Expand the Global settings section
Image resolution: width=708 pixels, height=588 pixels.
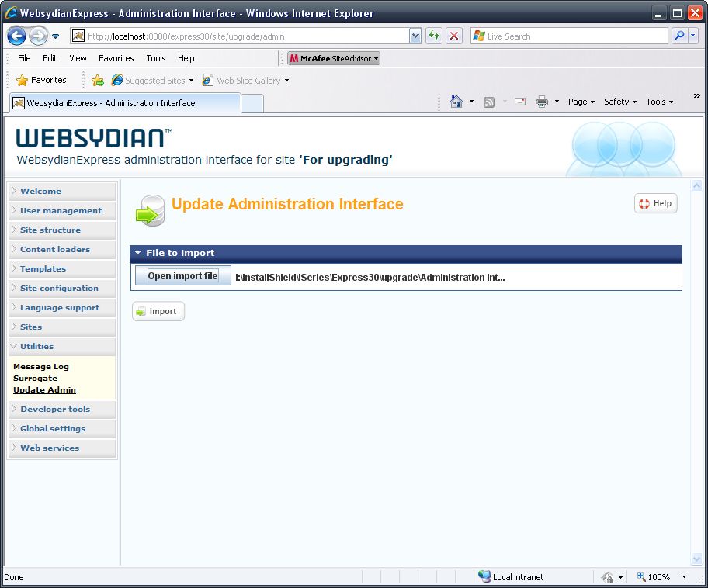pyautogui.click(x=62, y=429)
